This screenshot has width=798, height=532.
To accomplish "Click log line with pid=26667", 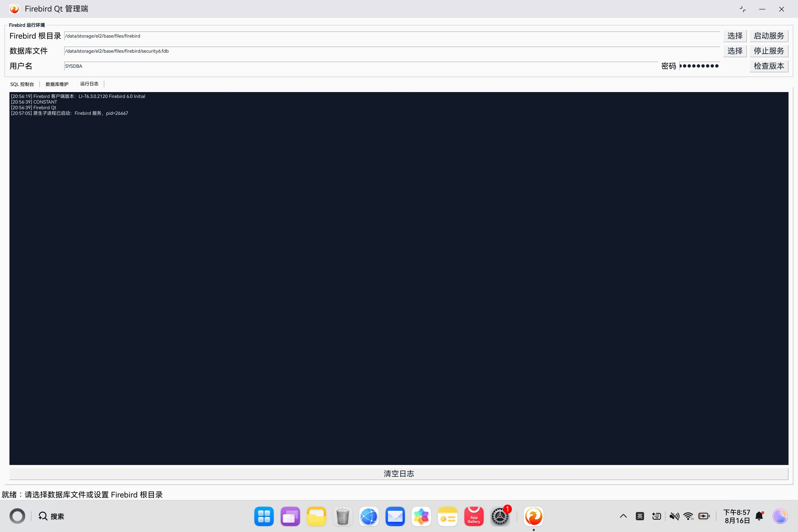I will click(x=70, y=113).
